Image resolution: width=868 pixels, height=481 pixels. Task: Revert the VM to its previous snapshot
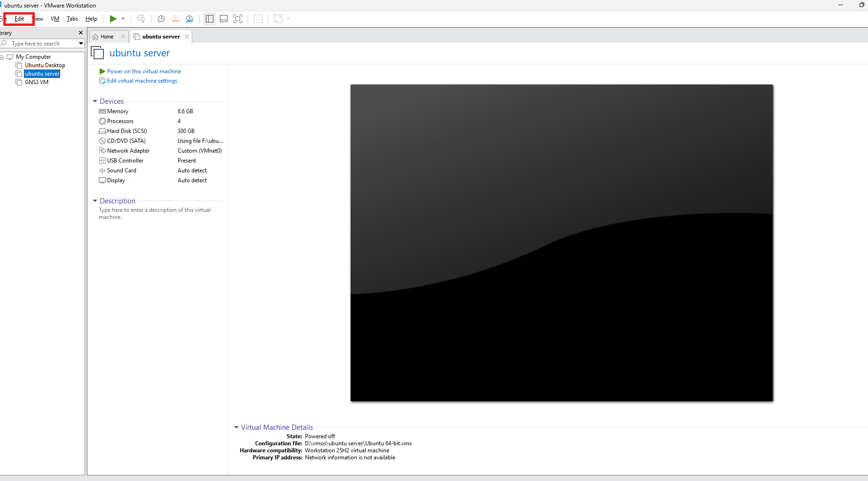[175, 19]
